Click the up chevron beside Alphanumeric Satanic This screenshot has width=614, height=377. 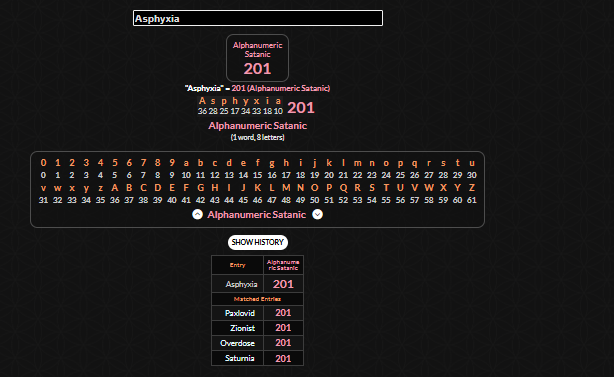coord(197,215)
